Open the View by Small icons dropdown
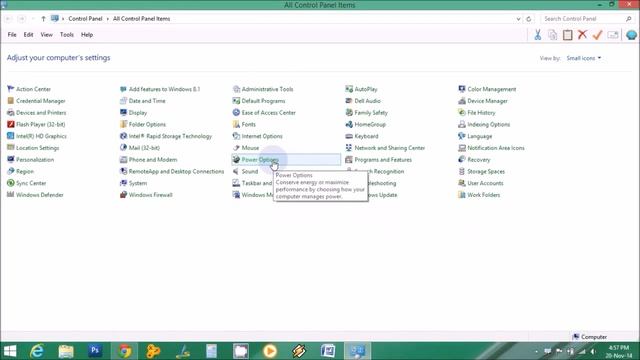The image size is (640, 360). pyautogui.click(x=584, y=58)
